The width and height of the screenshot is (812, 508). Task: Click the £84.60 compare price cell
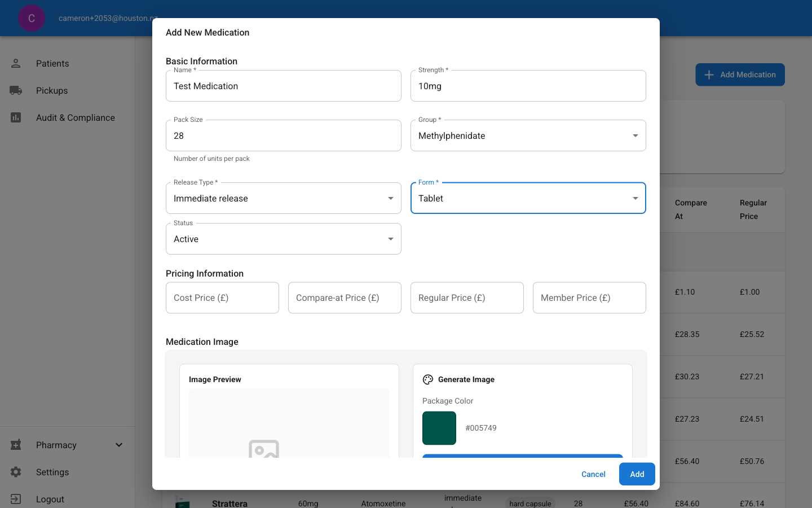687,503
